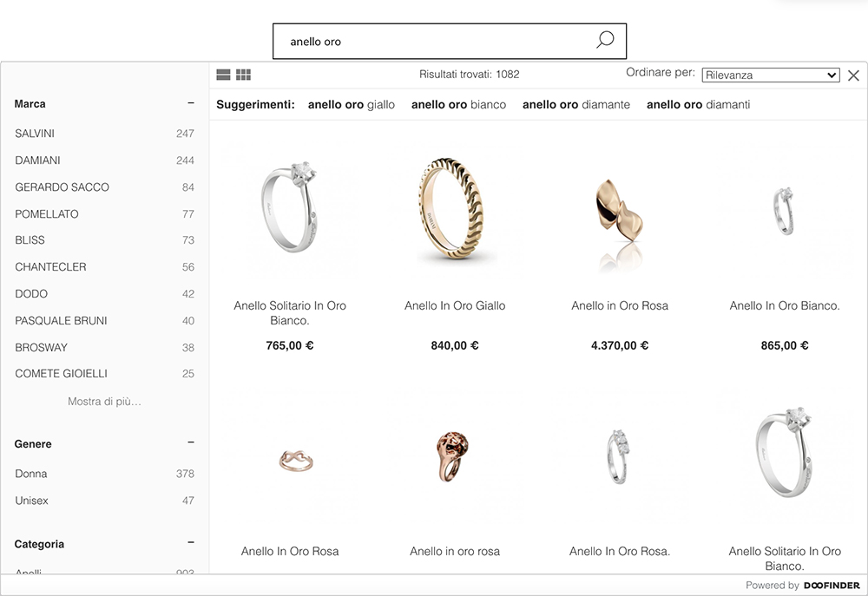
Task: Open the Anello in oro rosa lowercase title
Action: [455, 551]
